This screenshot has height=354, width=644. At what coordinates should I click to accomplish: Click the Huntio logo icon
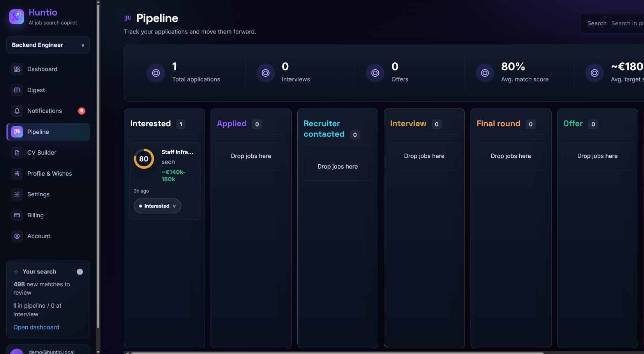coord(16,17)
